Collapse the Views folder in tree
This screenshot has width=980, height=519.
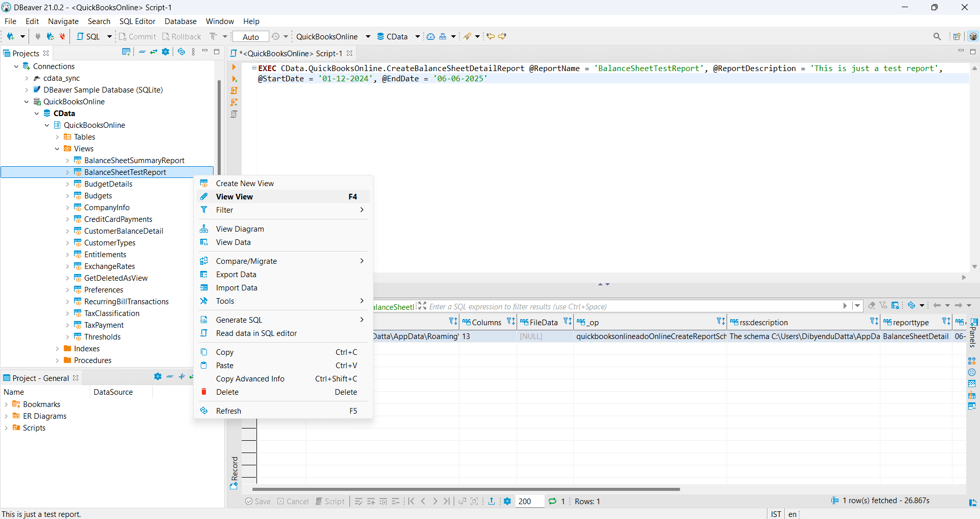point(57,149)
